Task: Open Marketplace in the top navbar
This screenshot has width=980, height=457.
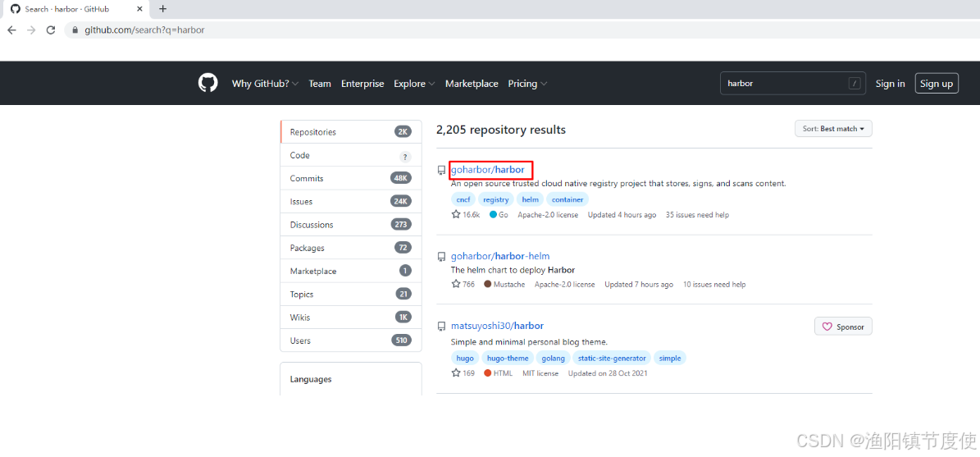Action: coord(472,84)
